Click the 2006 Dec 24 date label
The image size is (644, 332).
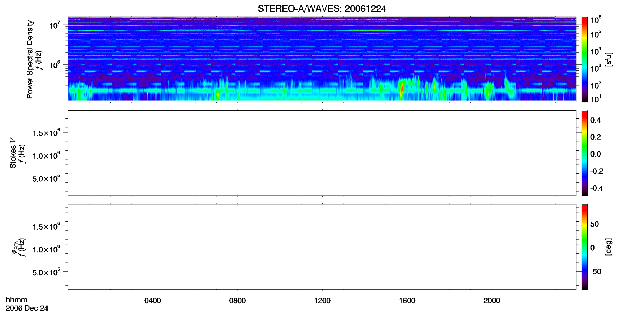coord(27,308)
